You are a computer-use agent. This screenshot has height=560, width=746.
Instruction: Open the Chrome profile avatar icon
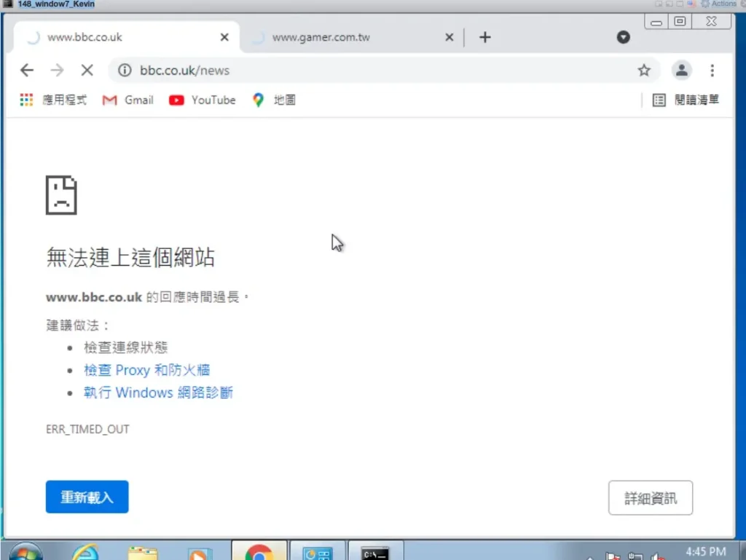682,71
